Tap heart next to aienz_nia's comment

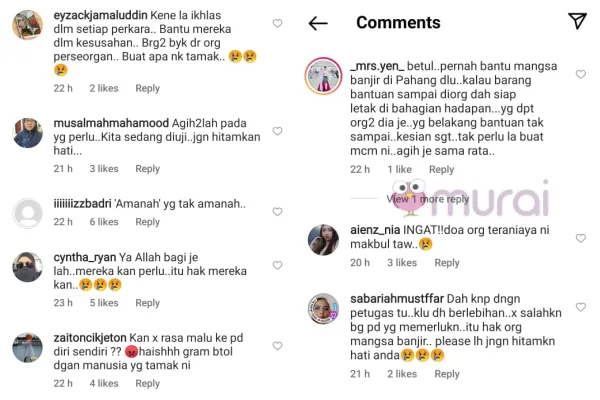coord(581,238)
